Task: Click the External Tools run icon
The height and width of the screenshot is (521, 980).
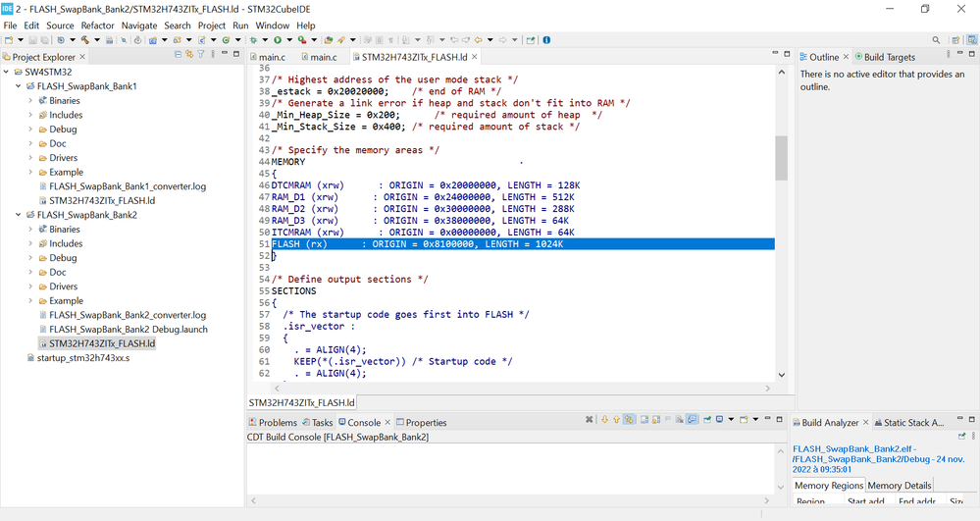Action: pyautogui.click(x=302, y=40)
